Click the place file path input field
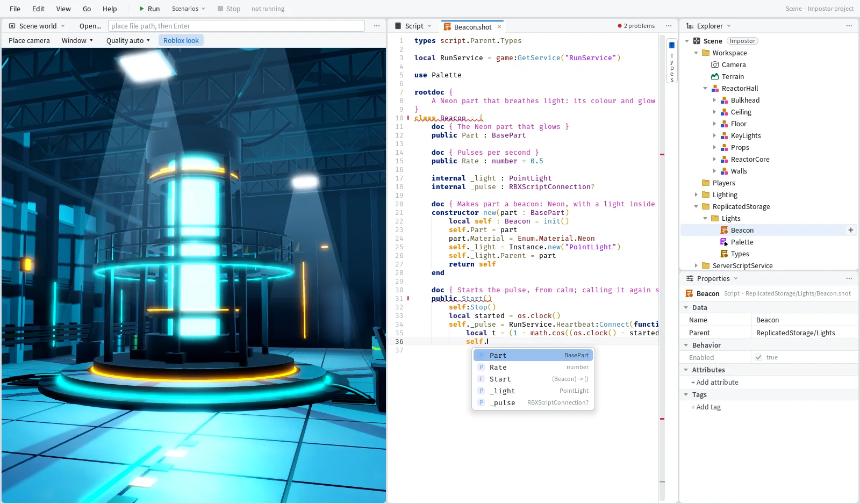The width and height of the screenshot is (860, 504). 236,26
